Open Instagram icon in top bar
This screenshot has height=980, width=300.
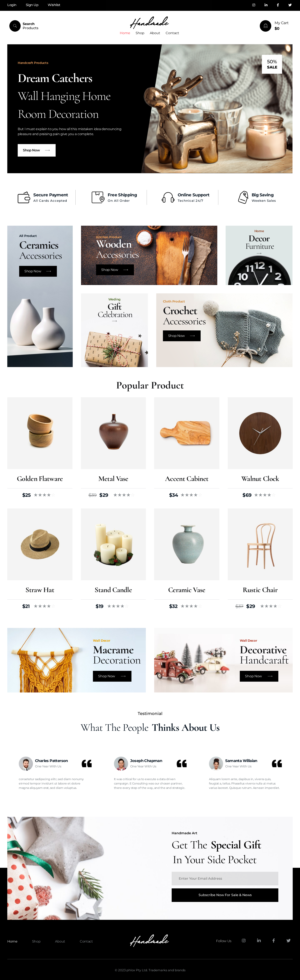click(x=254, y=5)
